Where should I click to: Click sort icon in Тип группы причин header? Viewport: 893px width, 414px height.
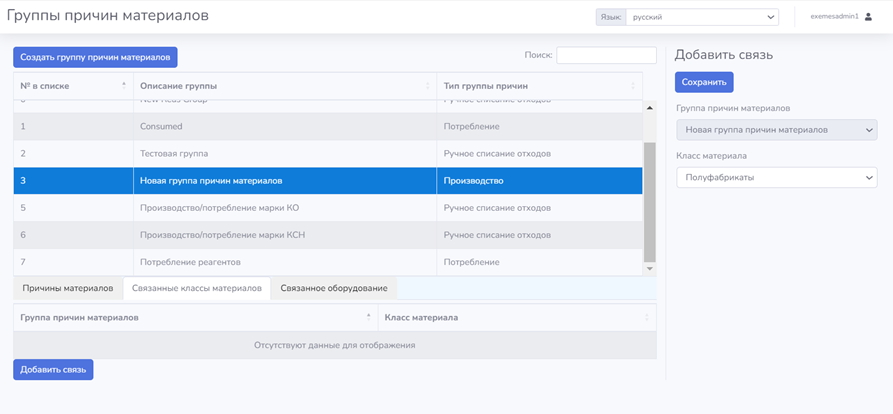coord(634,86)
